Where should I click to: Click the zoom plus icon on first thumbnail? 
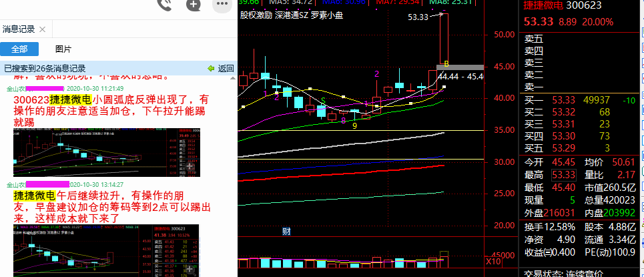pos(190,166)
